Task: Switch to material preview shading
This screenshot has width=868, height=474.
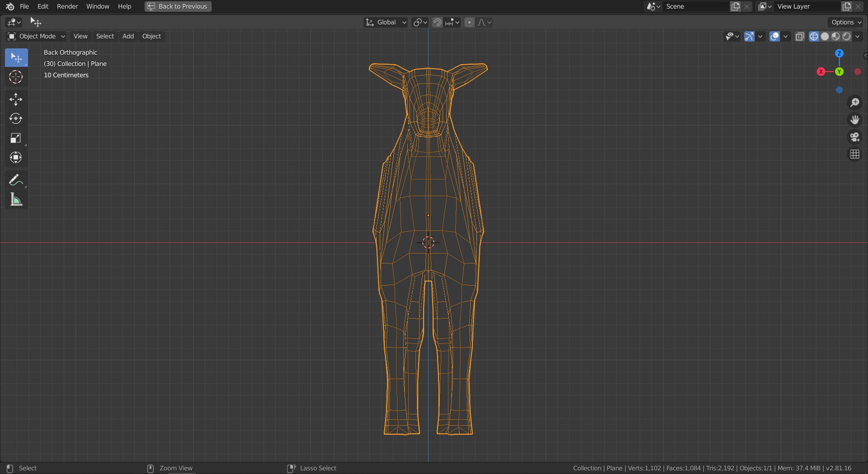Action: pyautogui.click(x=835, y=37)
